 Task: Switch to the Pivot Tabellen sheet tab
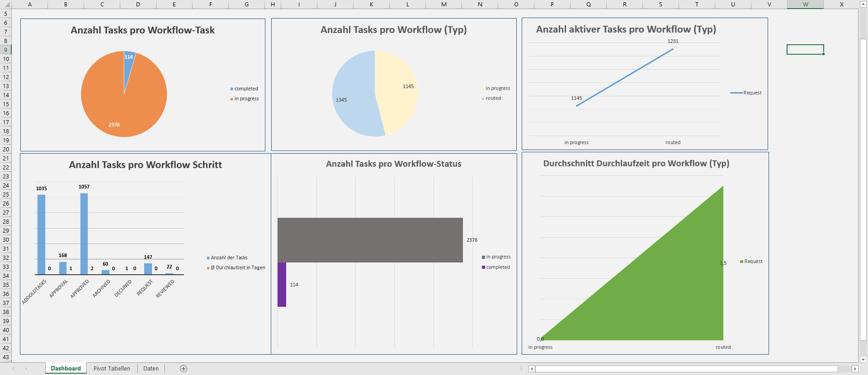coord(112,369)
